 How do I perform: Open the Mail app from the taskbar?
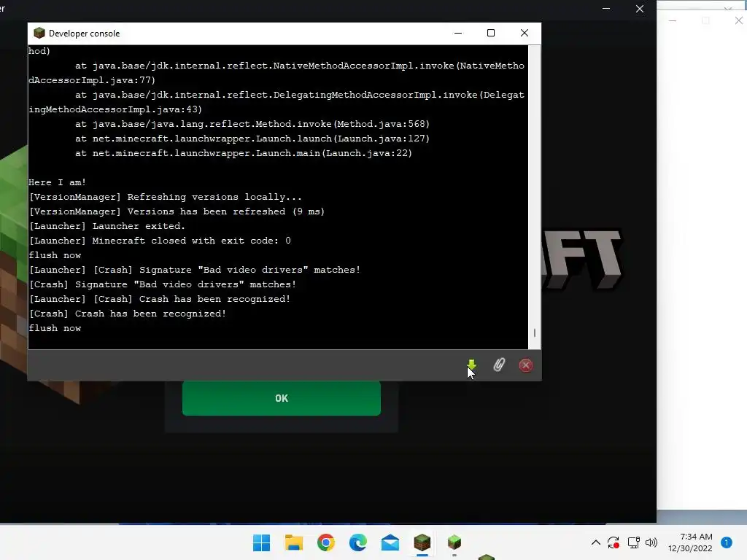point(390,542)
